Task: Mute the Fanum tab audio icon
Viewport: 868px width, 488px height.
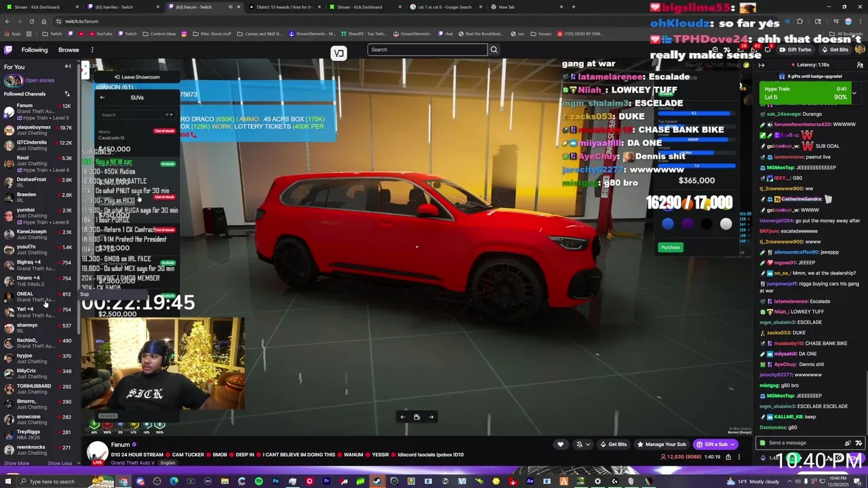Action: point(230,7)
